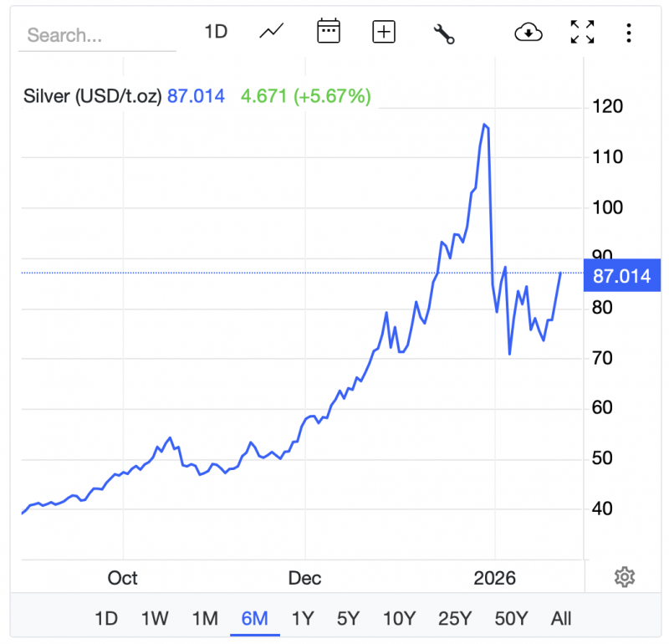The height and width of the screenshot is (644, 669).
Task: Select the 10Y time range
Action: coord(399,619)
